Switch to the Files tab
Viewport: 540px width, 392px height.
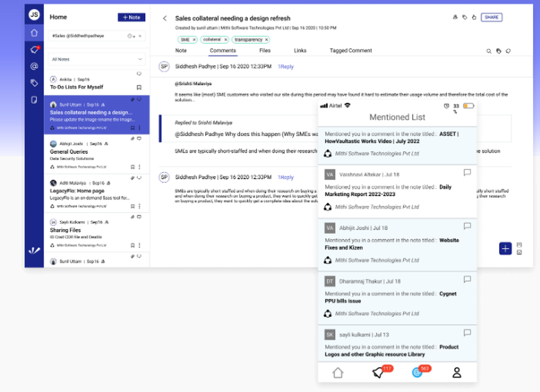pos(265,50)
